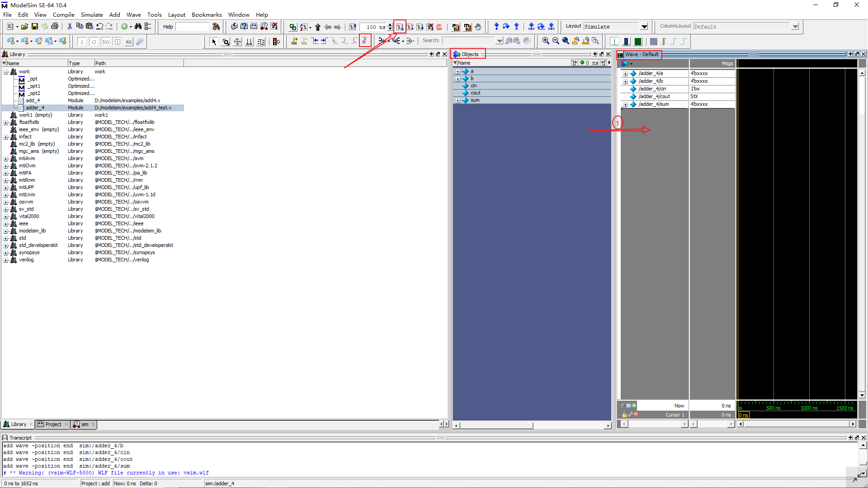Click the Insert Cursor yellow icon
Screen dimensions: 868x488
tap(294, 41)
